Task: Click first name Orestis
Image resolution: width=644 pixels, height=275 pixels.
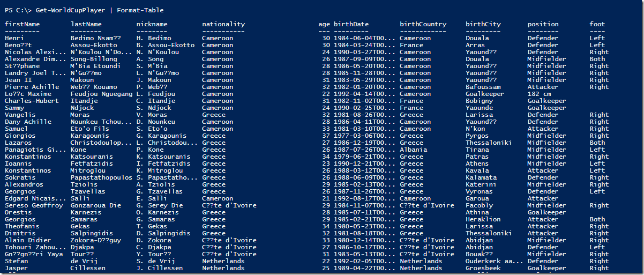Action: [x=18, y=212]
